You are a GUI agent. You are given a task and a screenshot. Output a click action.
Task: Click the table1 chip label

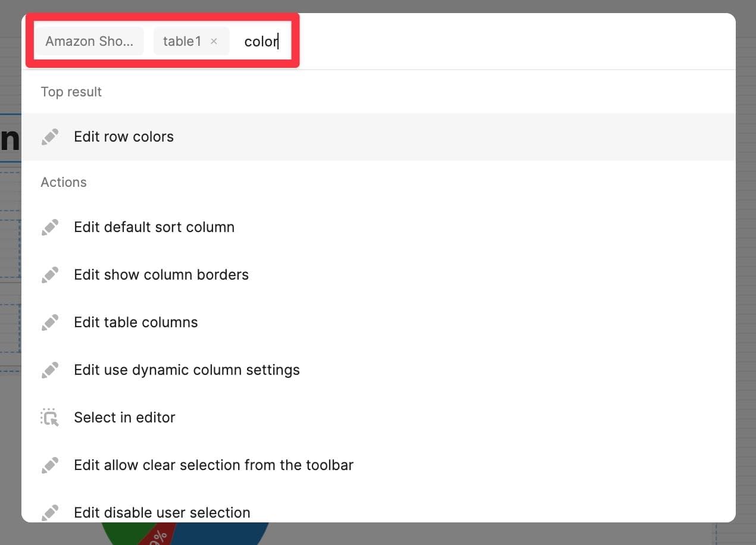tap(182, 41)
